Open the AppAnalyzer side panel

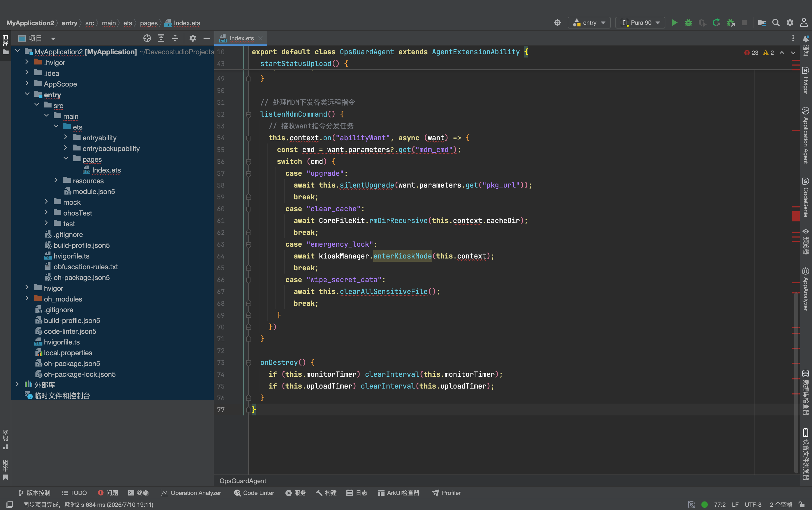[x=806, y=289]
